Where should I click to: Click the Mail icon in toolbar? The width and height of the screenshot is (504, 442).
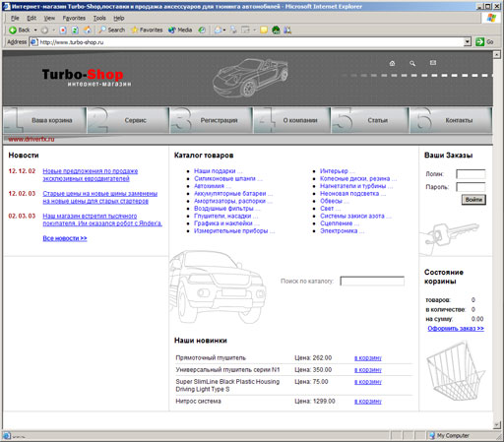[218, 31]
